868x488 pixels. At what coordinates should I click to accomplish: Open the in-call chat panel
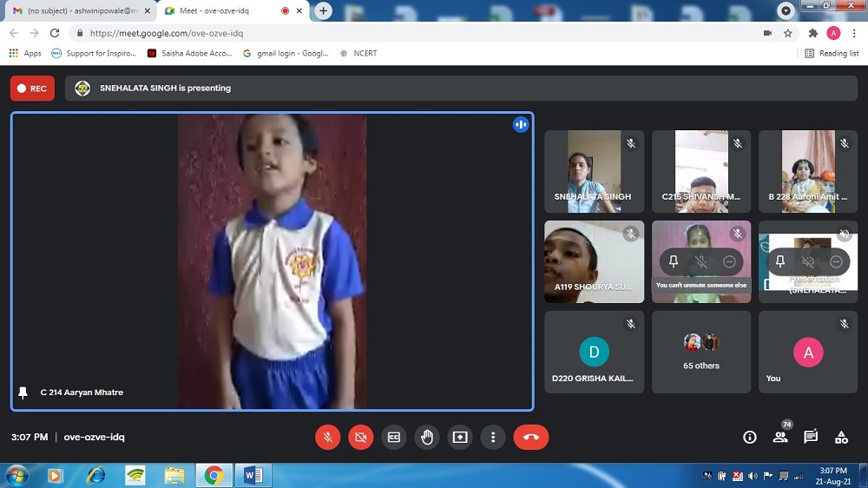point(811,437)
